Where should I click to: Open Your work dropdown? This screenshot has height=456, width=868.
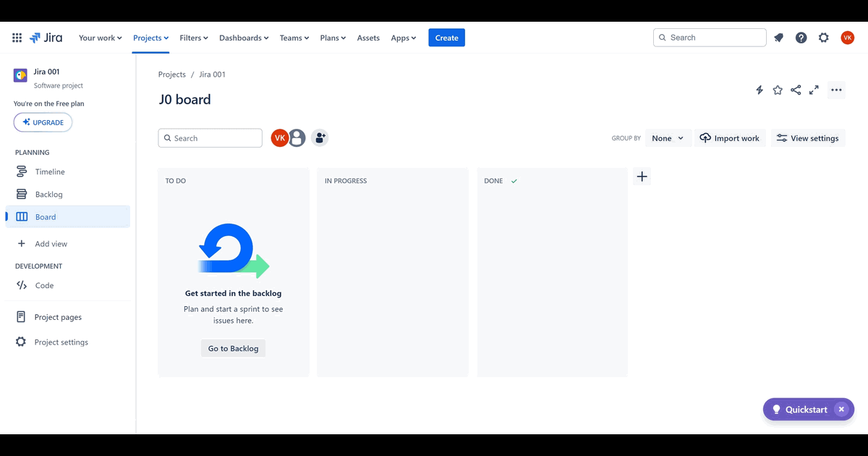click(101, 38)
